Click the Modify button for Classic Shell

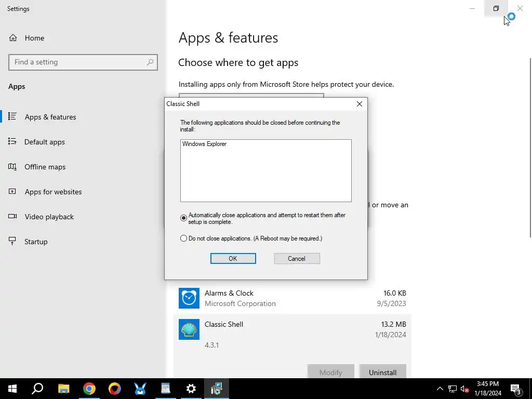pos(331,372)
